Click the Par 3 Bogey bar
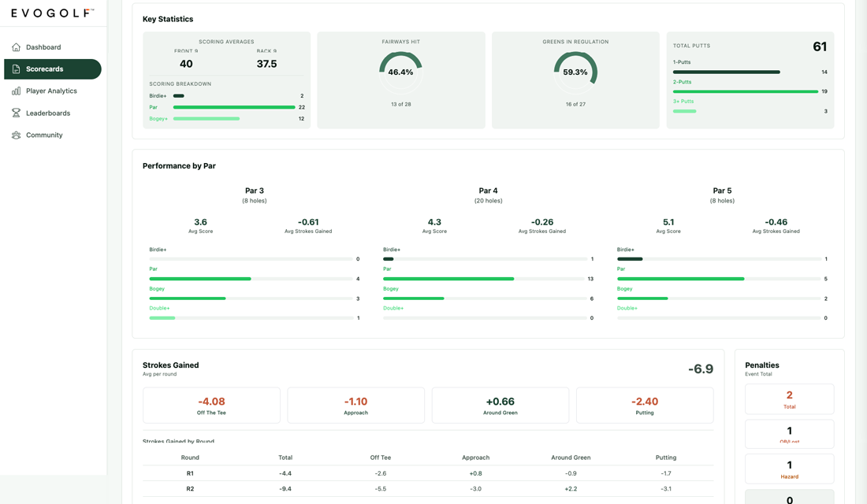The image size is (867, 504). [x=251, y=298]
